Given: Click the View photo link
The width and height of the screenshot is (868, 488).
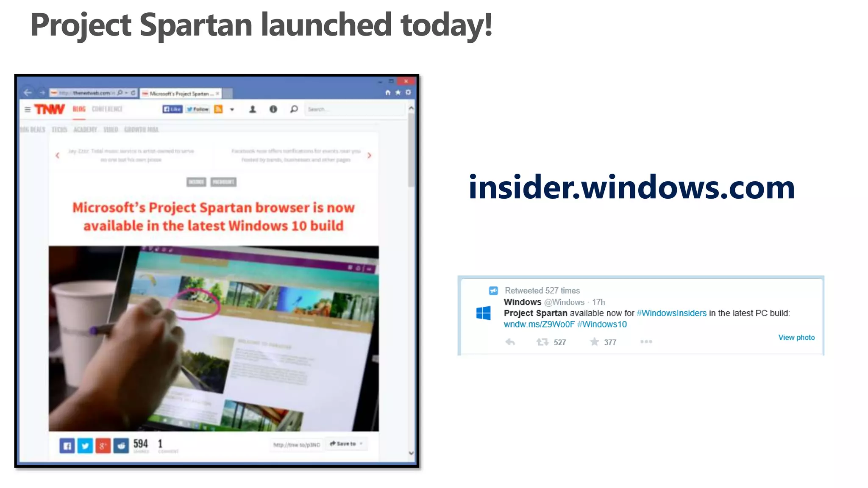Looking at the screenshot, I should click(x=796, y=338).
